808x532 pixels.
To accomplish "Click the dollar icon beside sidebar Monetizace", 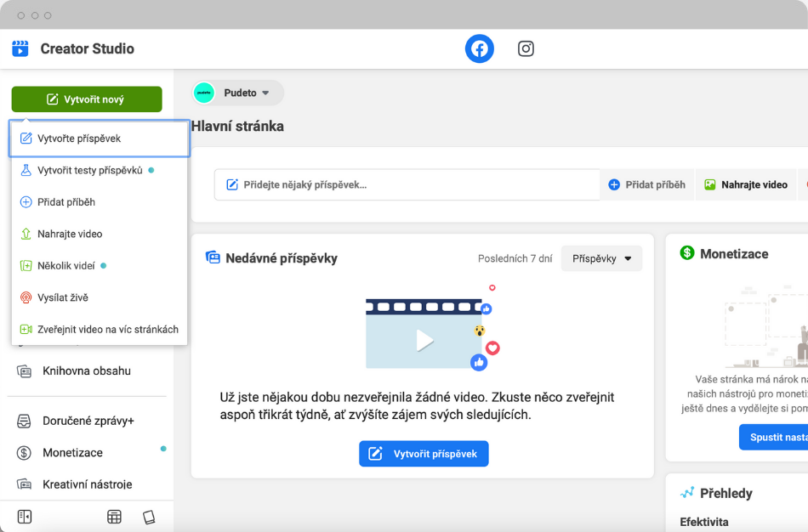I will [24, 453].
